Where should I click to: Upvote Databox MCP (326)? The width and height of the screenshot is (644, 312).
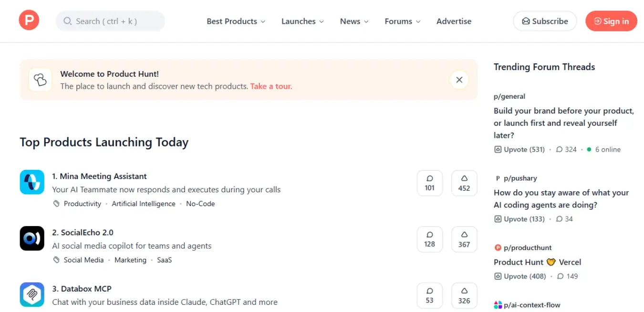pyautogui.click(x=464, y=296)
